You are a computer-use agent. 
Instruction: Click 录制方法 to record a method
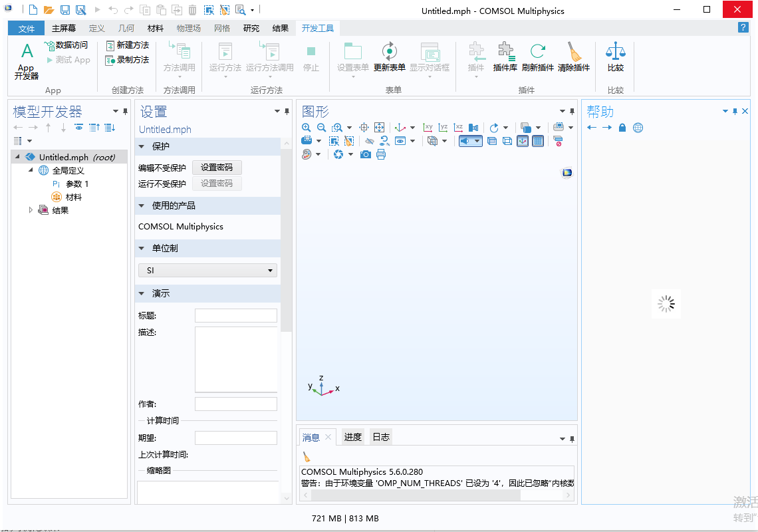click(x=127, y=60)
